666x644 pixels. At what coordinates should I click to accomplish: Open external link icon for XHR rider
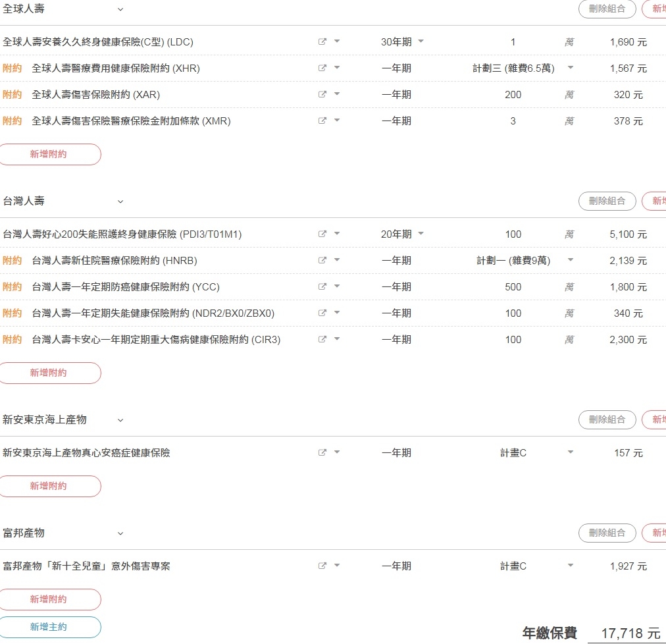(x=322, y=68)
